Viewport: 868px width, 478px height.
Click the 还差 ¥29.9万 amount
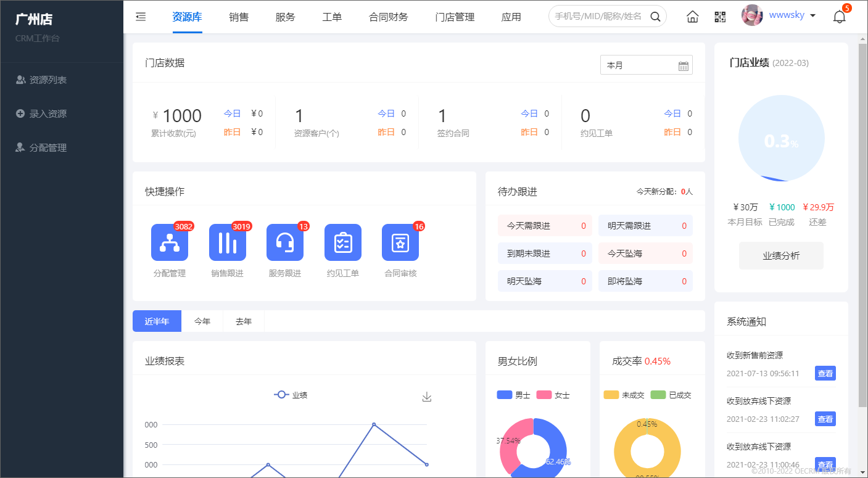click(818, 207)
